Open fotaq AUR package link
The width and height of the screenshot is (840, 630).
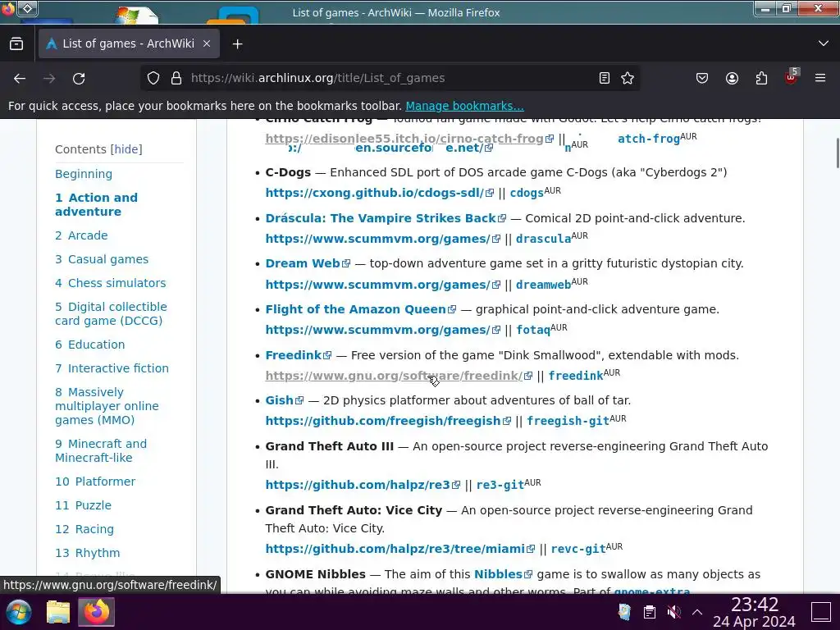click(x=533, y=330)
